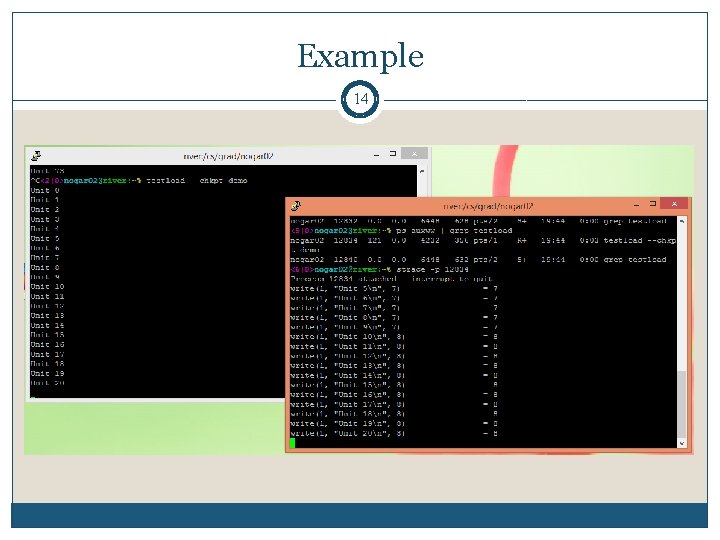
Task: Click scroll up arrow in back terminal
Action: [422, 172]
